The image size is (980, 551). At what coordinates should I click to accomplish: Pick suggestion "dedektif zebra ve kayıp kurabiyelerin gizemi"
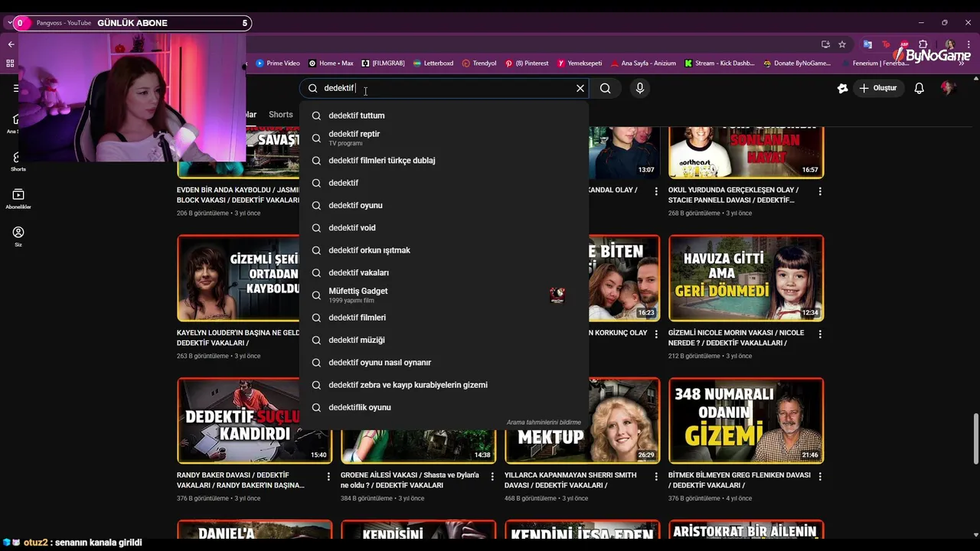click(x=444, y=385)
